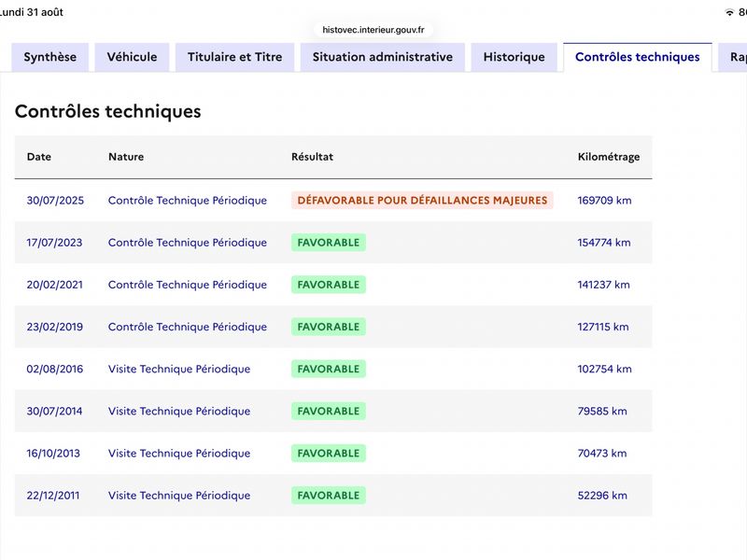Select Visite Technique Périodique for 22/12/2011

pos(179,496)
